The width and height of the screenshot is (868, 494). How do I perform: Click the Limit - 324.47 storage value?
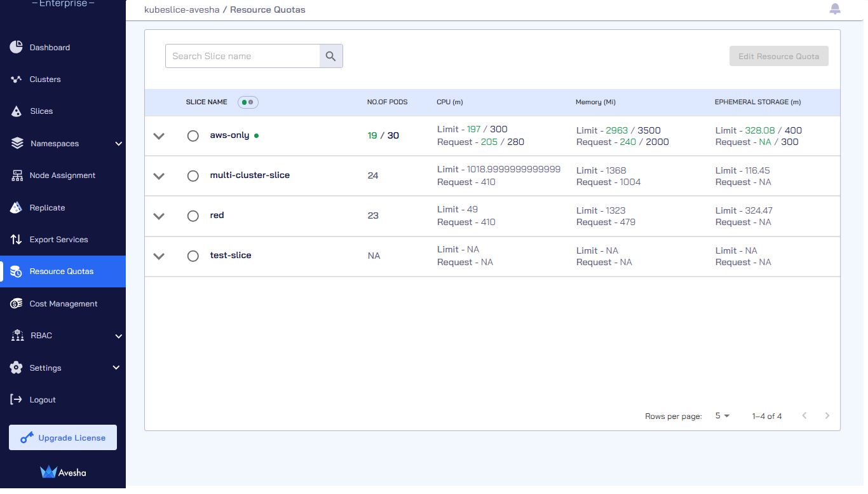(x=744, y=210)
